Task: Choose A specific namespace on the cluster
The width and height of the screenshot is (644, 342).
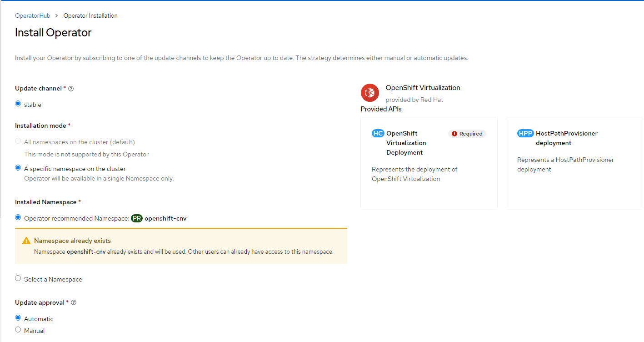Action: click(18, 168)
